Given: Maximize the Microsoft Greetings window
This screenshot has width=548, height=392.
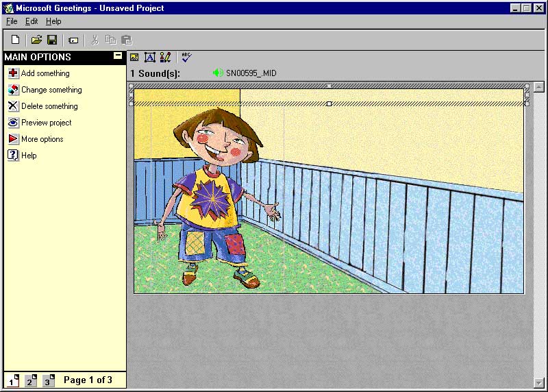Looking at the screenshot, I should click(526, 8).
